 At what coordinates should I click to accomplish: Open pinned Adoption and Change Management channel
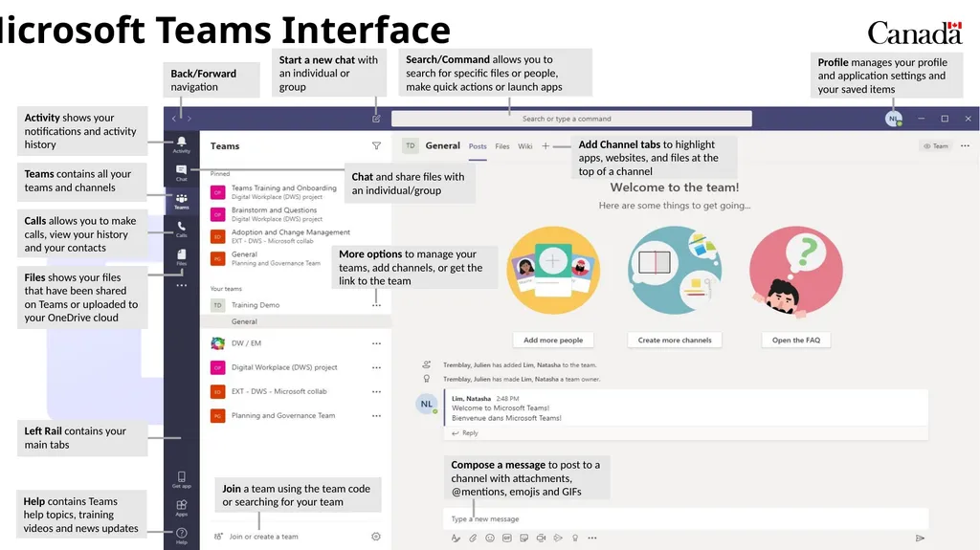[x=280, y=236]
